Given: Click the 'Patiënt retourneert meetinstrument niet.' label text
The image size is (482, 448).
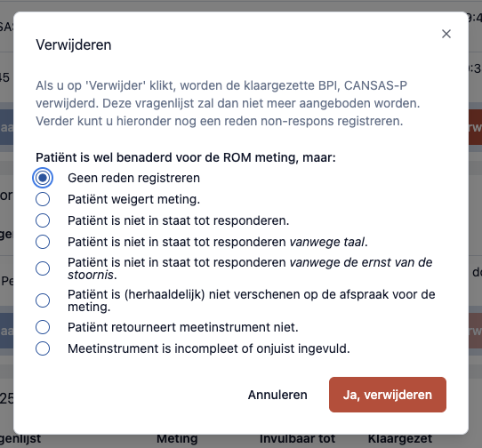Looking at the screenshot, I should tap(183, 327).
